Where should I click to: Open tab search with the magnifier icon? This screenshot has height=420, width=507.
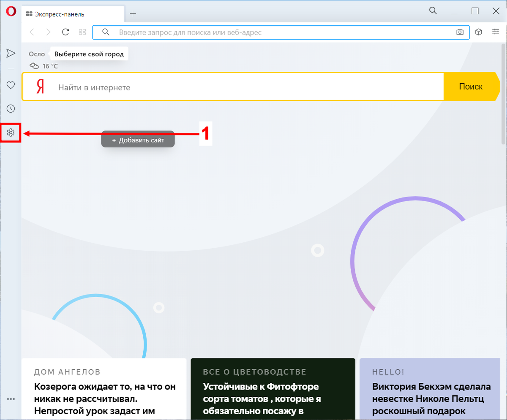(x=433, y=11)
